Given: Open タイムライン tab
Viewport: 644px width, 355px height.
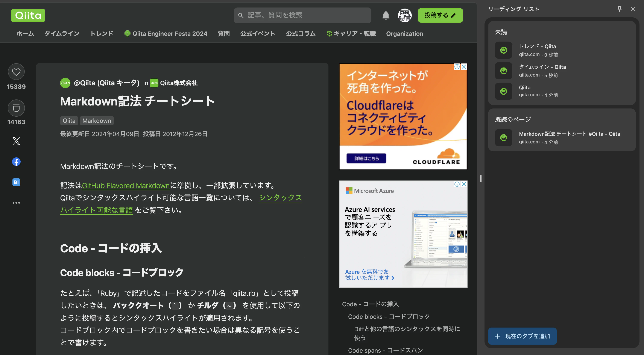Looking at the screenshot, I should (62, 33).
